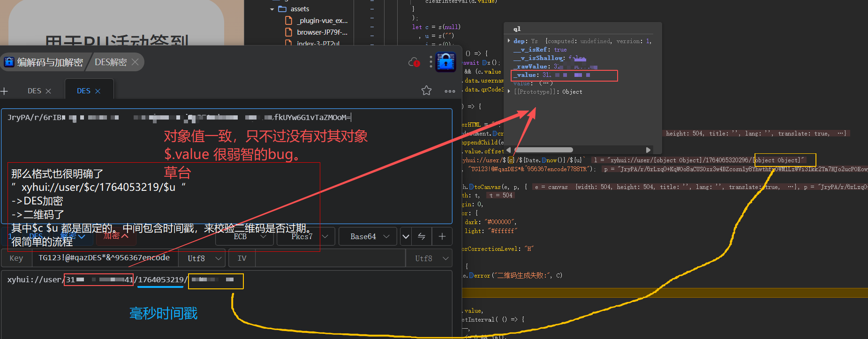The image size is (868, 339).
Task: Open the Base64 format dropdown
Action: pyautogui.click(x=369, y=236)
